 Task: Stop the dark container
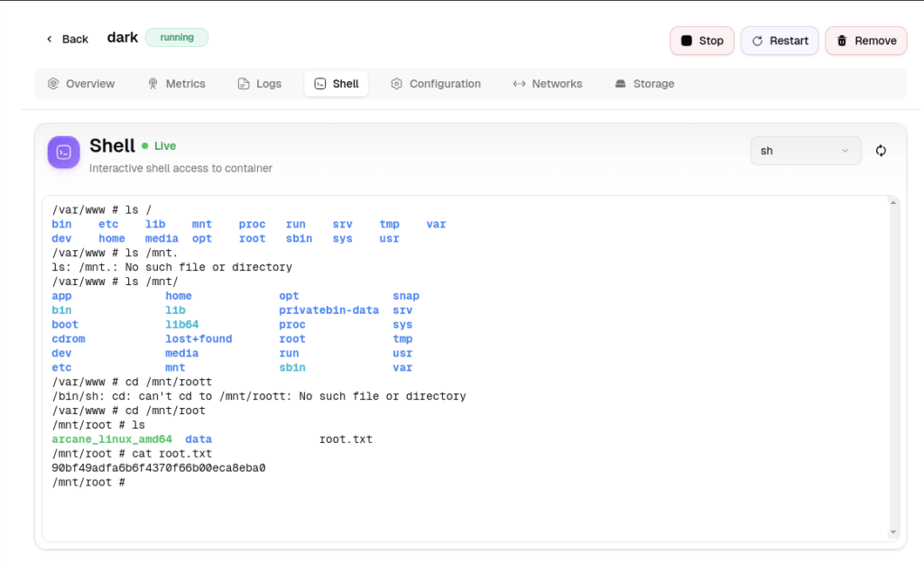point(702,41)
